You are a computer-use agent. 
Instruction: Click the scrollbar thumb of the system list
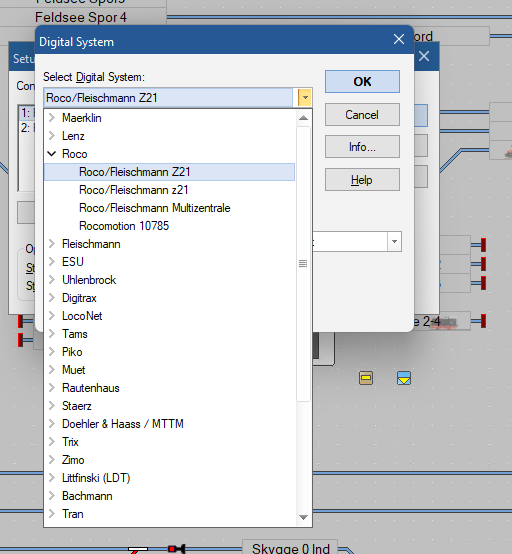[303, 264]
